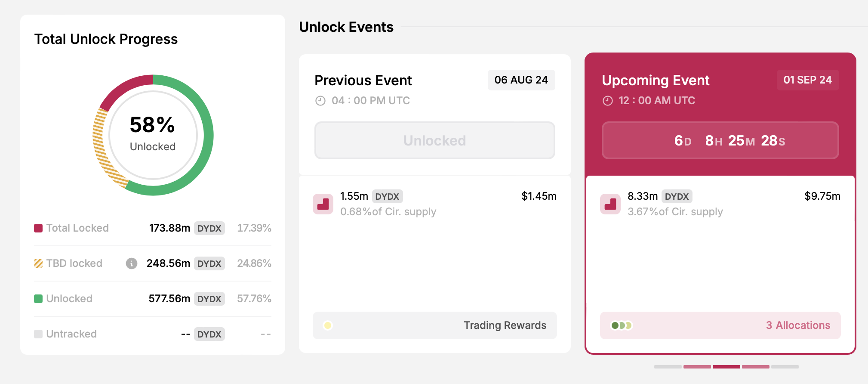Click the info icon beside TBD locked

pos(131,264)
